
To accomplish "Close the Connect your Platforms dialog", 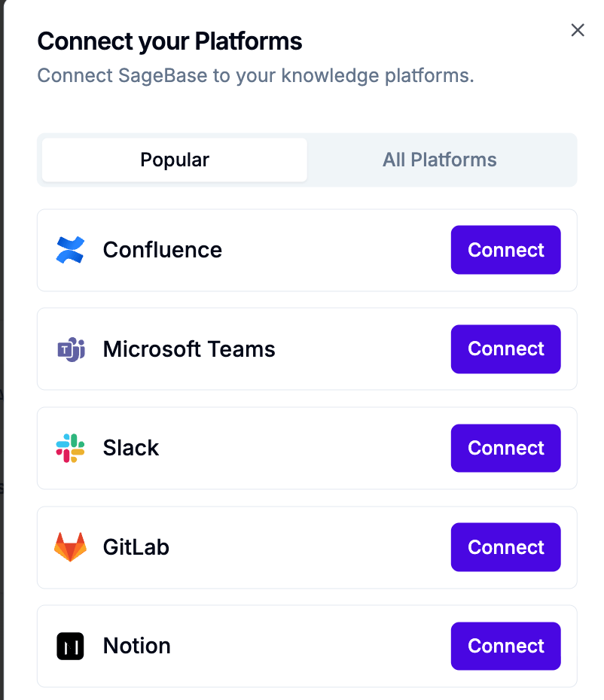I will tap(578, 30).
